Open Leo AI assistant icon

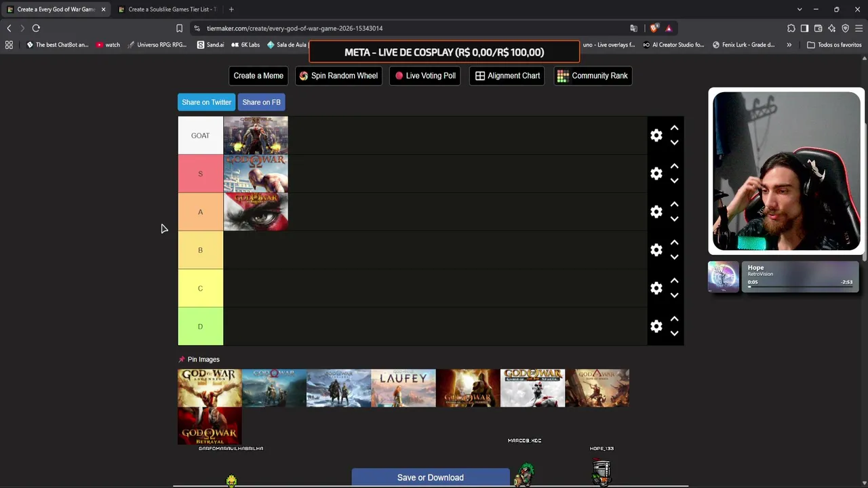pos(831,28)
